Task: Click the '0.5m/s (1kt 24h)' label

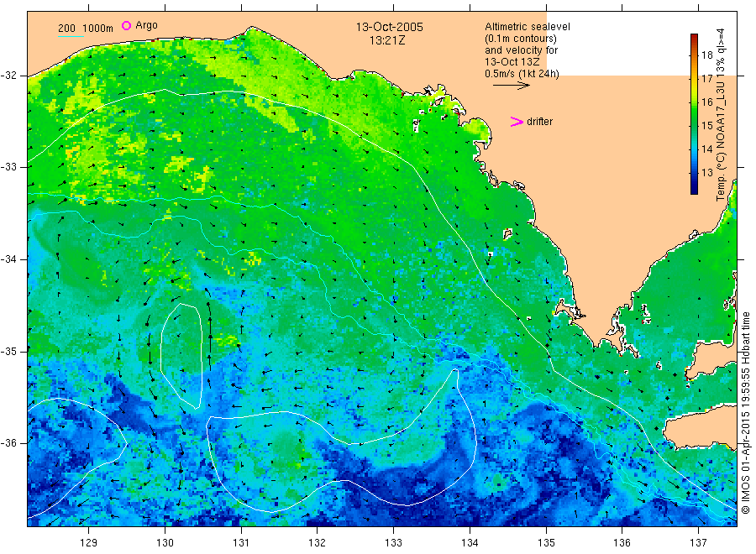Action: pyautogui.click(x=522, y=74)
